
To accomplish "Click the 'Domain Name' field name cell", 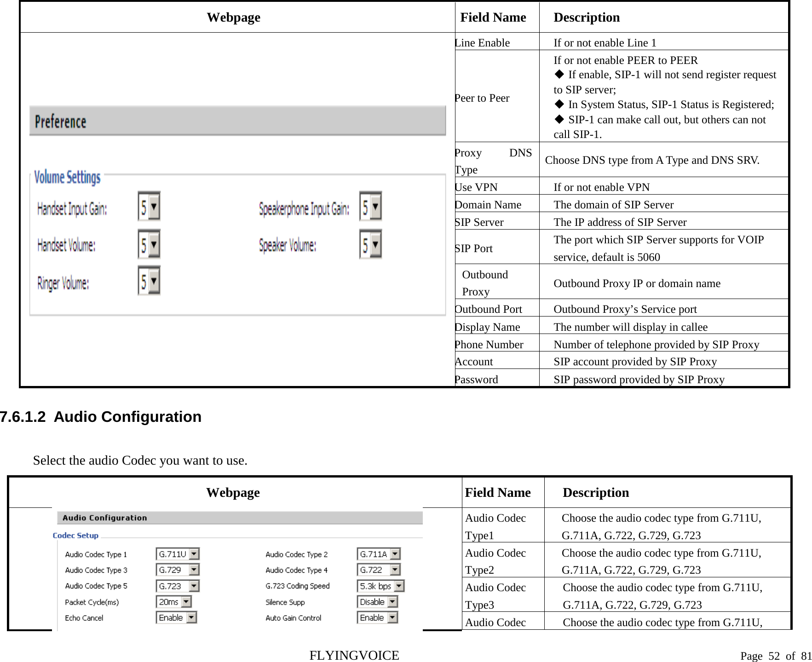I will point(497,204).
